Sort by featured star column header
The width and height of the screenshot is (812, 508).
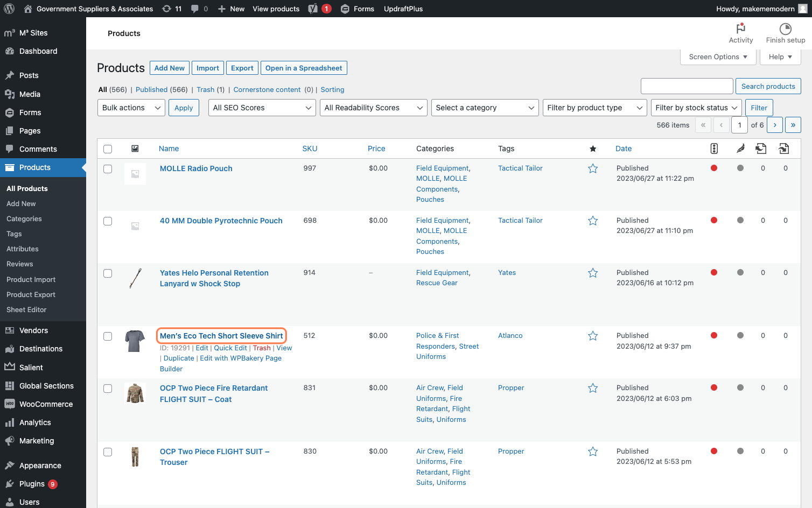click(593, 149)
